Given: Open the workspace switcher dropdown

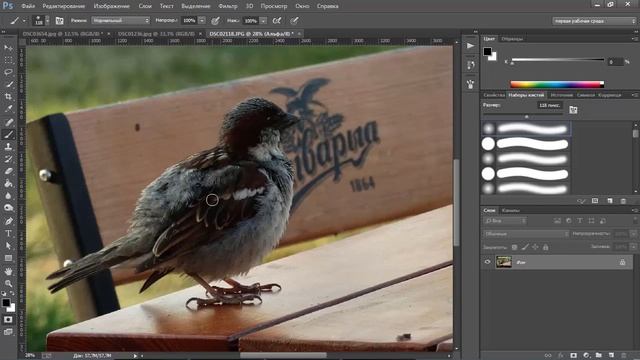Looking at the screenshot, I should click(594, 21).
